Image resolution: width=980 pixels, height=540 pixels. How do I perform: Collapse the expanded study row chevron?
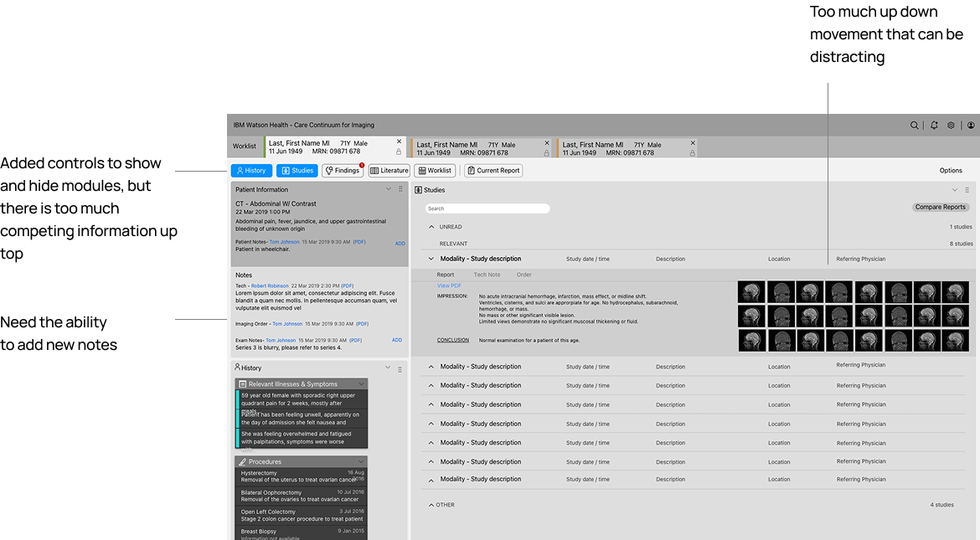(431, 258)
